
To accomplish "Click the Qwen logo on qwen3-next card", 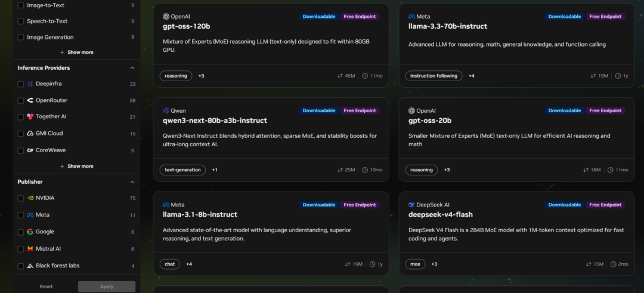I will click(x=166, y=110).
